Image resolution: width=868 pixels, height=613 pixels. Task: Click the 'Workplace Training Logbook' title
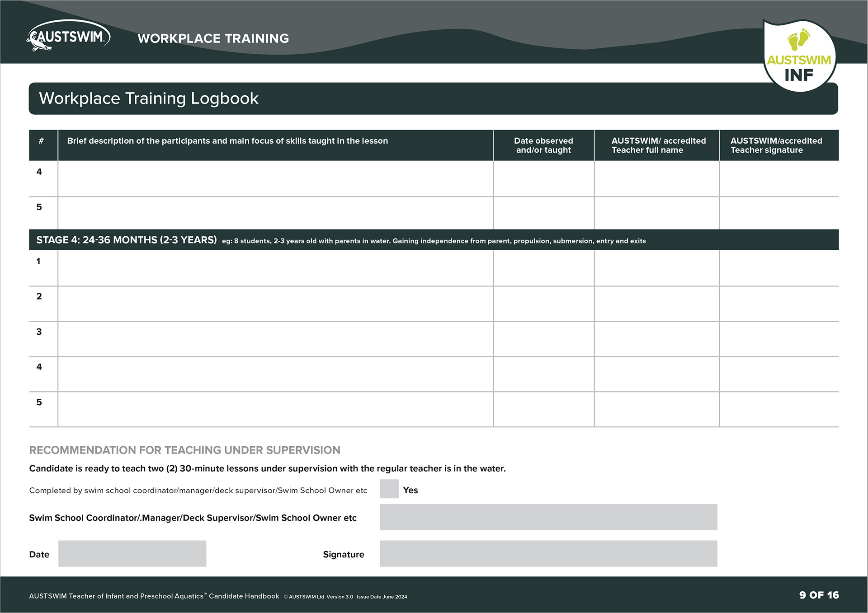click(149, 98)
